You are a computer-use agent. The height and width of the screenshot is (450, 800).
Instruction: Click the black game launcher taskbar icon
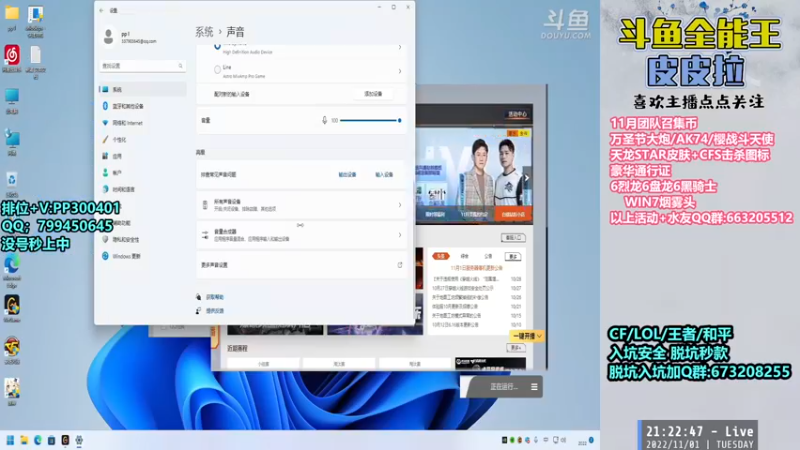65,440
